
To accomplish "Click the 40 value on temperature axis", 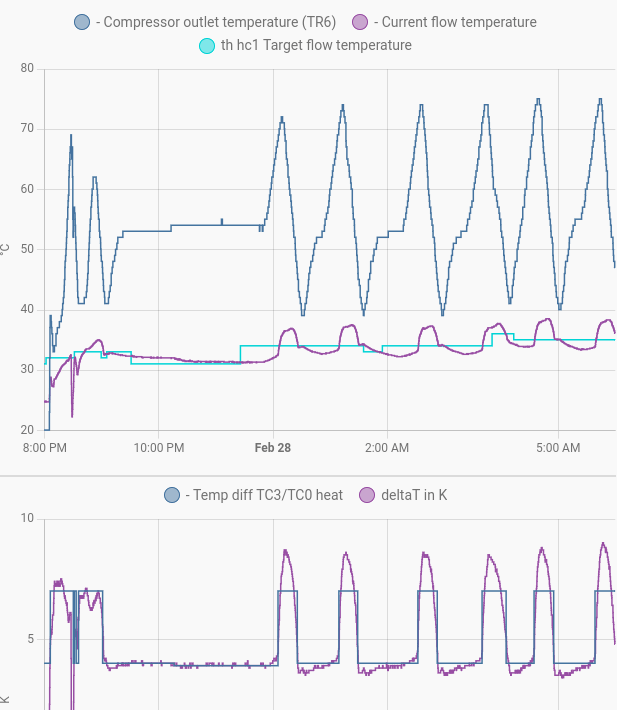I will [x=27, y=309].
